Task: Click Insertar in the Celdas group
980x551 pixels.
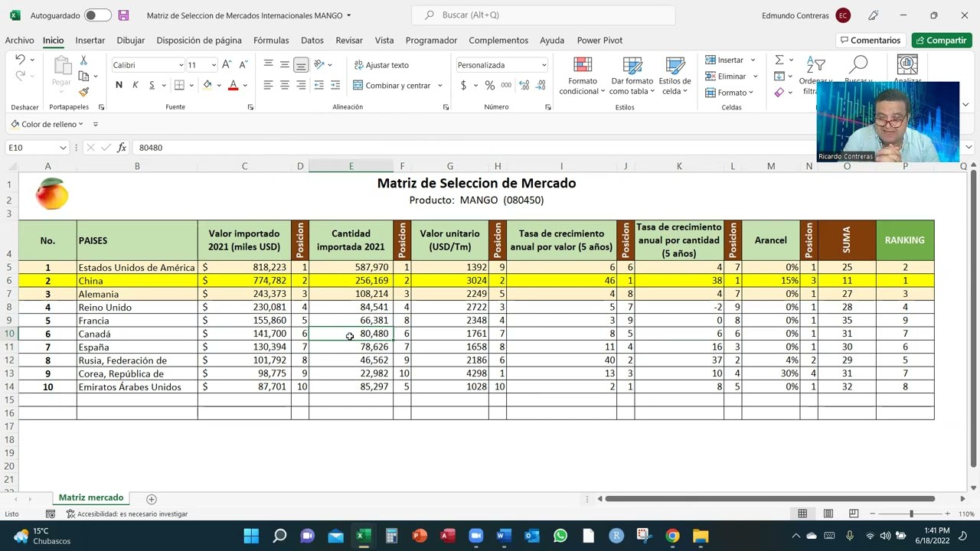Action: [x=730, y=60]
